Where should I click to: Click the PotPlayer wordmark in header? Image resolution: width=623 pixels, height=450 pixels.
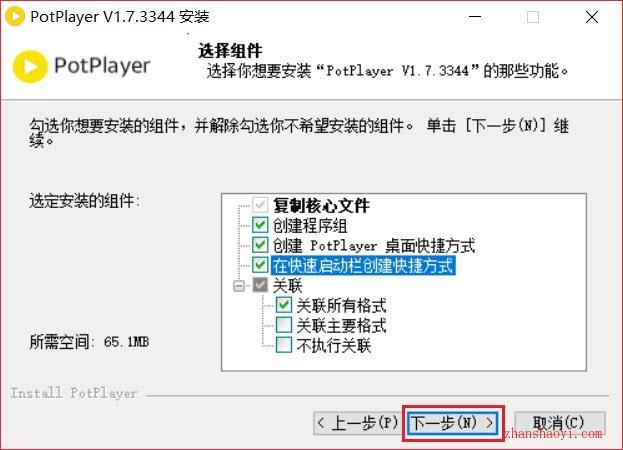coord(102,66)
